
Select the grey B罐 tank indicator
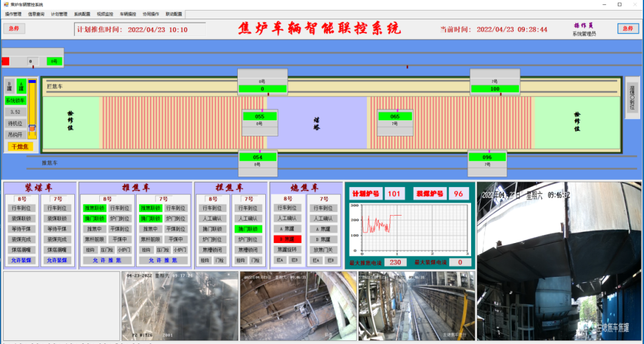[10, 86]
